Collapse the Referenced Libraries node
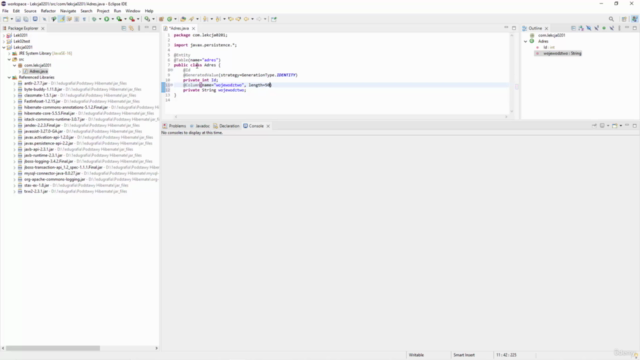The height and width of the screenshot is (360, 640). click(9, 78)
